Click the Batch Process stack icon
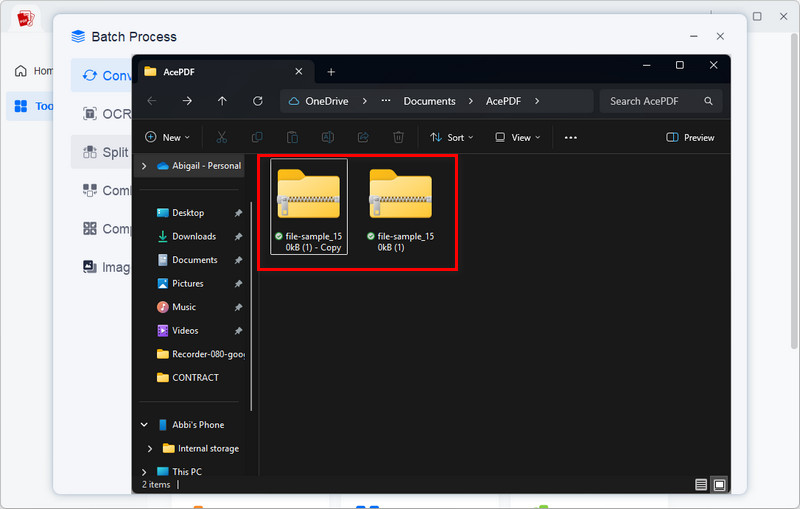Screen dimensions: 800x509 78,37
